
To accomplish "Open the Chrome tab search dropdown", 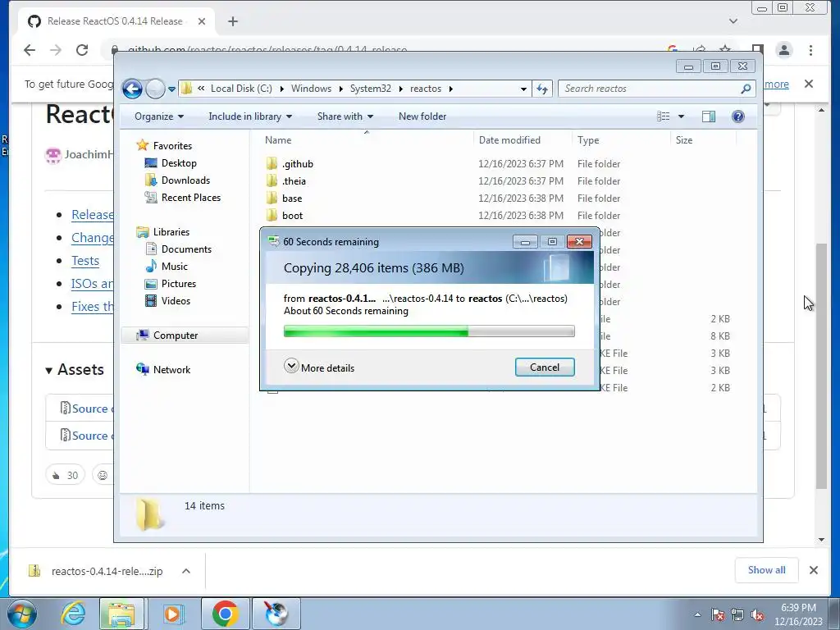I will pyautogui.click(x=733, y=21).
